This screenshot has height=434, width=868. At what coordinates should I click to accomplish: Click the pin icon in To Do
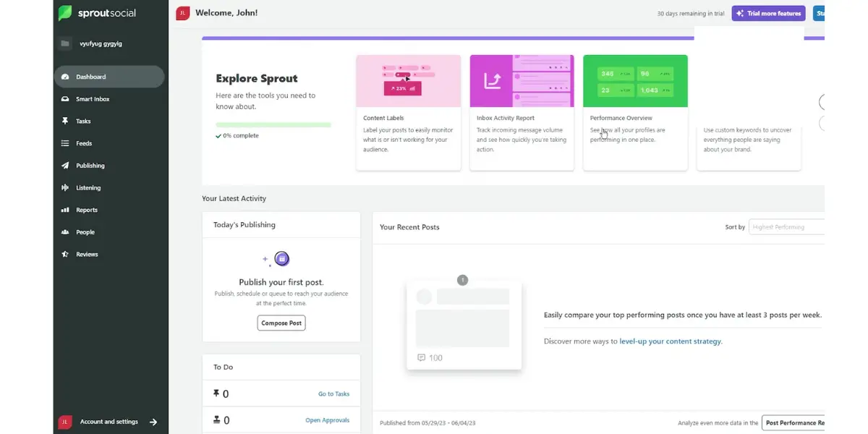(x=216, y=393)
